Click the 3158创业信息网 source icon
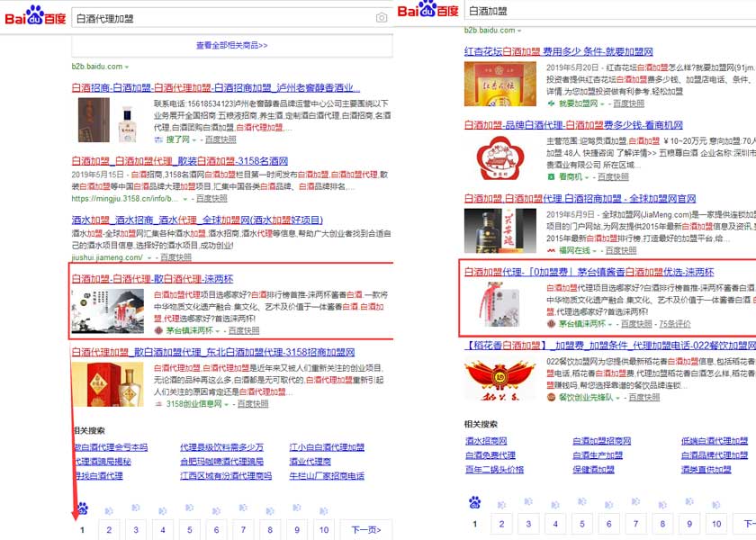This screenshot has width=756, height=540. (158, 404)
